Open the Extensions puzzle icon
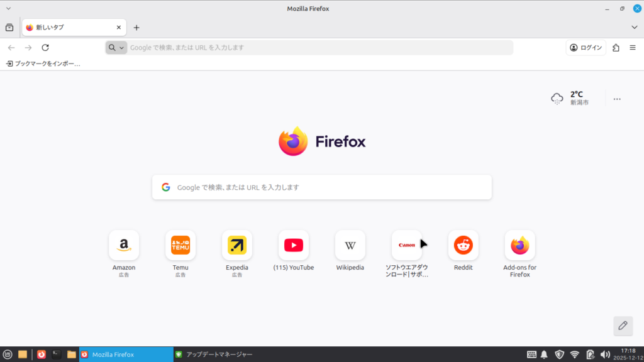This screenshot has height=362, width=644. [616, 48]
